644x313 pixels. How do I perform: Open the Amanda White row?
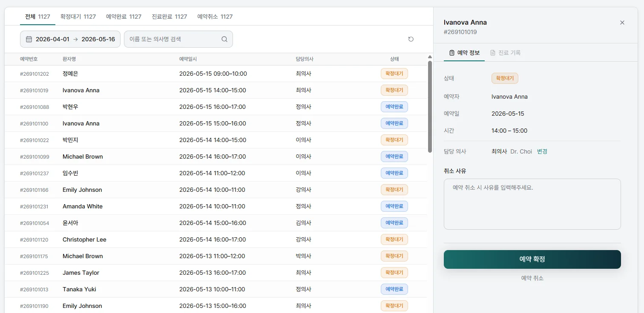click(216, 206)
